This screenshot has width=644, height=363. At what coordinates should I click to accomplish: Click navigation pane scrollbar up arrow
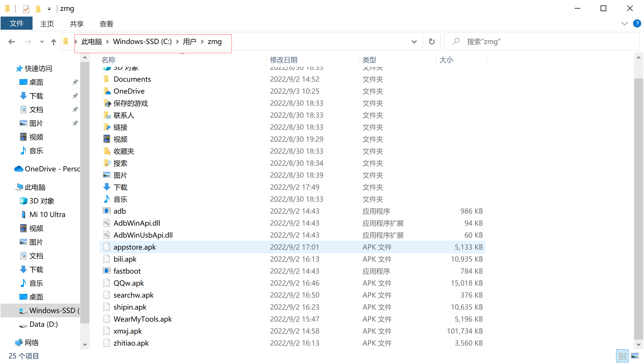click(85, 58)
